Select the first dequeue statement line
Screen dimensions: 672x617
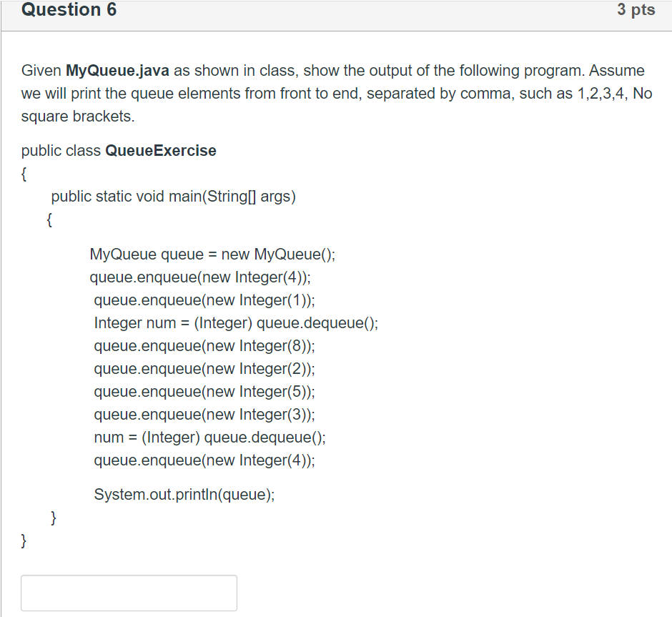coord(236,322)
